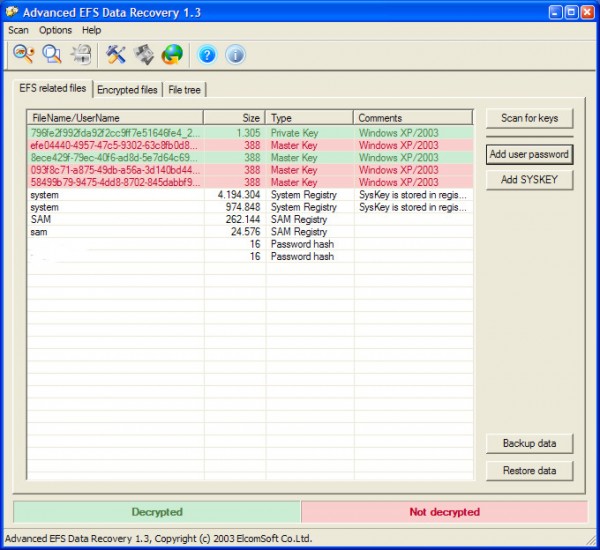Open the Scan menu

tap(18, 31)
